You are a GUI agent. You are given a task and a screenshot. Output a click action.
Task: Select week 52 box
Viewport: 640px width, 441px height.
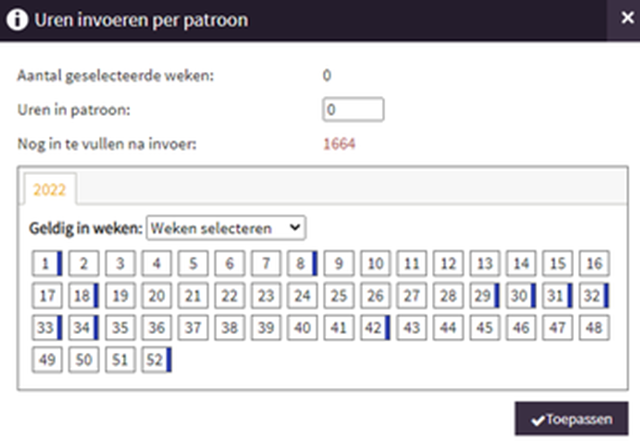tap(154, 359)
